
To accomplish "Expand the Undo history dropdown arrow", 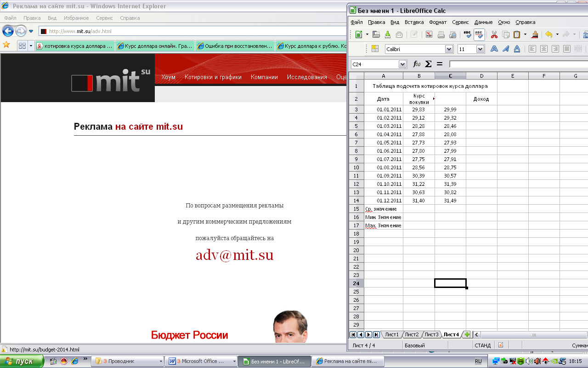I will [x=557, y=34].
